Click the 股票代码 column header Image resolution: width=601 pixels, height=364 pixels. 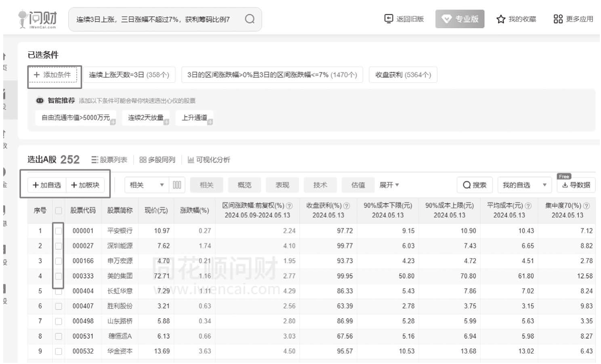click(83, 210)
